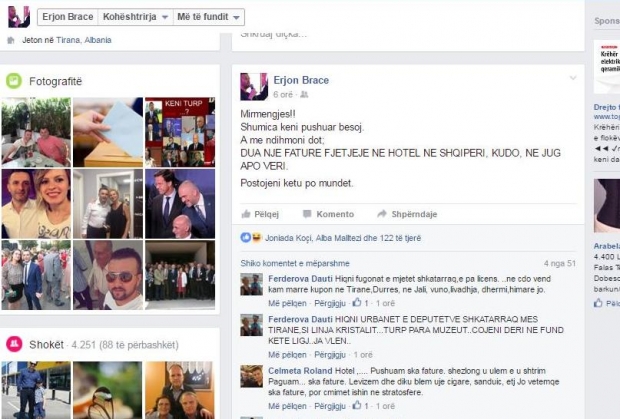Like the post with Pëlqej

tap(260, 214)
